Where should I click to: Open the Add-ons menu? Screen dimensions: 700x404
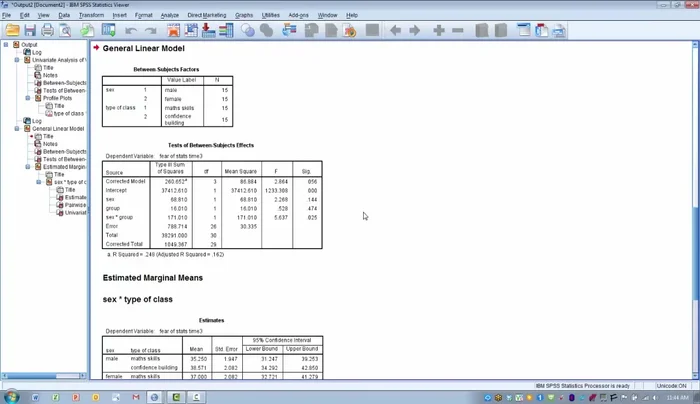click(x=298, y=15)
